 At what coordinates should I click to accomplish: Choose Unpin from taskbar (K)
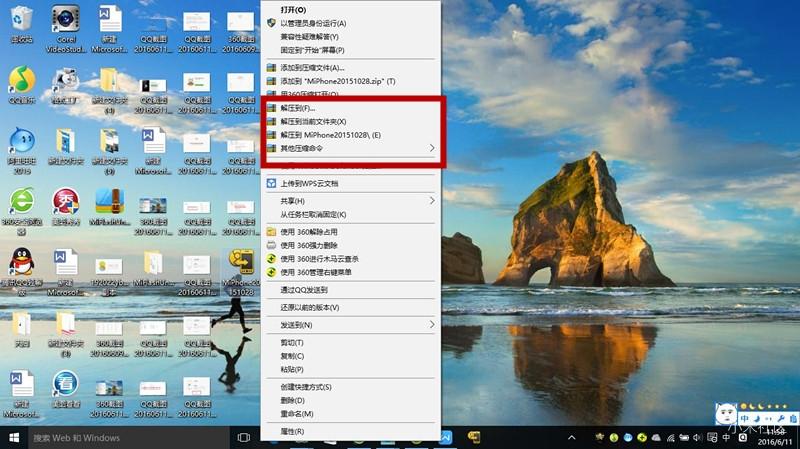(x=350, y=214)
